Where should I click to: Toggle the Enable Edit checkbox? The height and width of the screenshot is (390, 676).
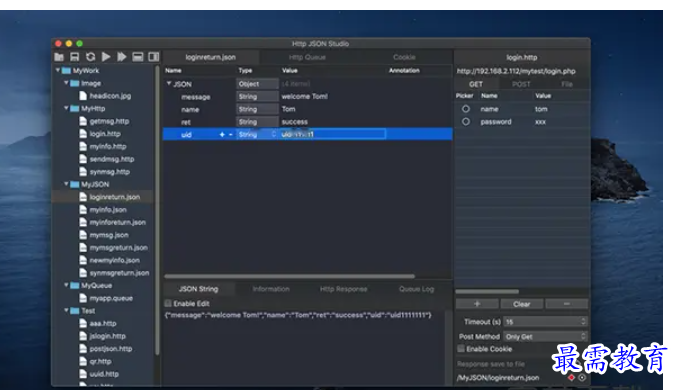168,303
